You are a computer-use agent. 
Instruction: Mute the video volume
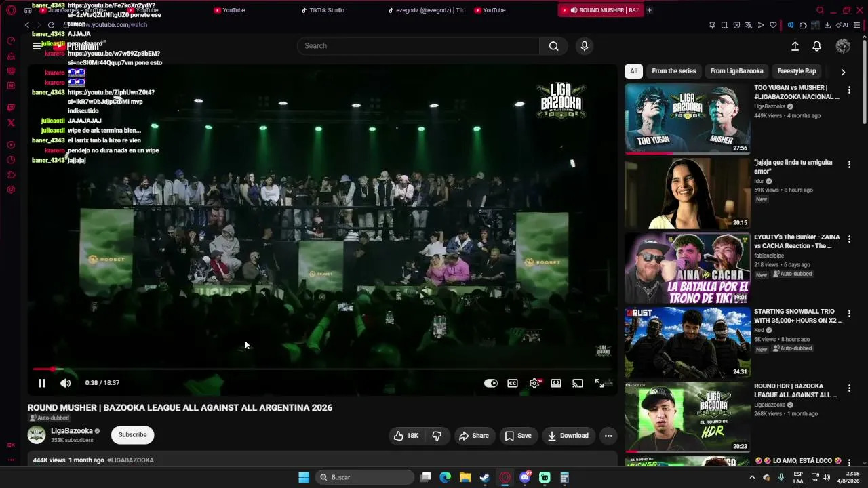click(65, 383)
